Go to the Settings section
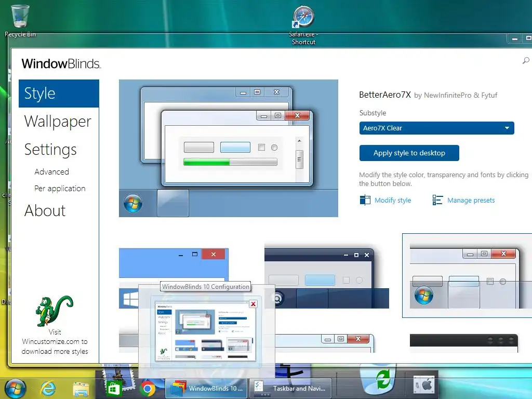This screenshot has width=532, height=399. click(50, 149)
